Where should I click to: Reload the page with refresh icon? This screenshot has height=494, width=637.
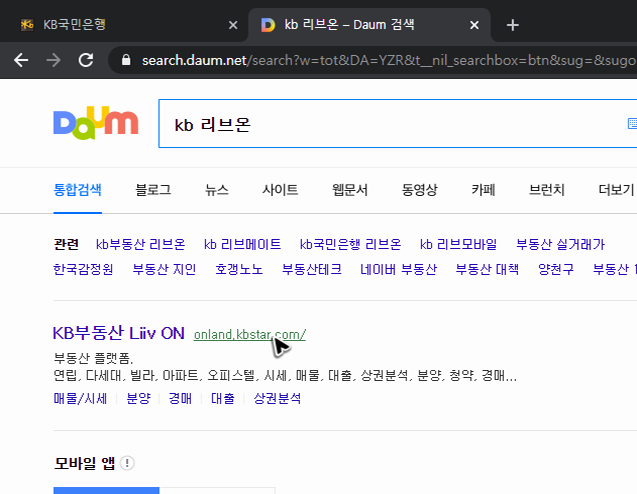click(x=86, y=60)
